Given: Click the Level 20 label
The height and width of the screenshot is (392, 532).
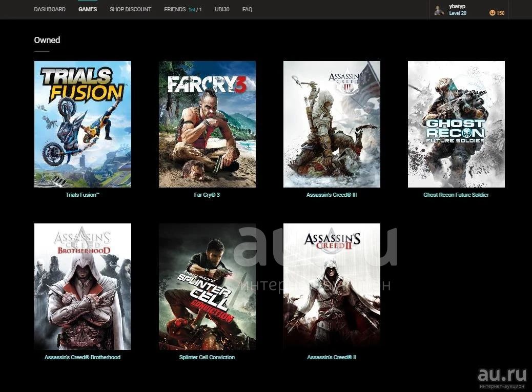Looking at the screenshot, I should pos(458,13).
